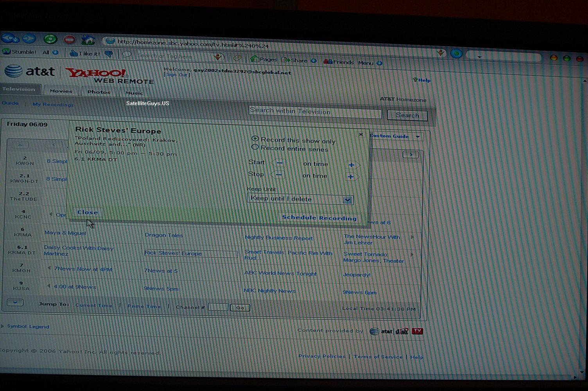Open 7News at 5 listing

click(161, 271)
